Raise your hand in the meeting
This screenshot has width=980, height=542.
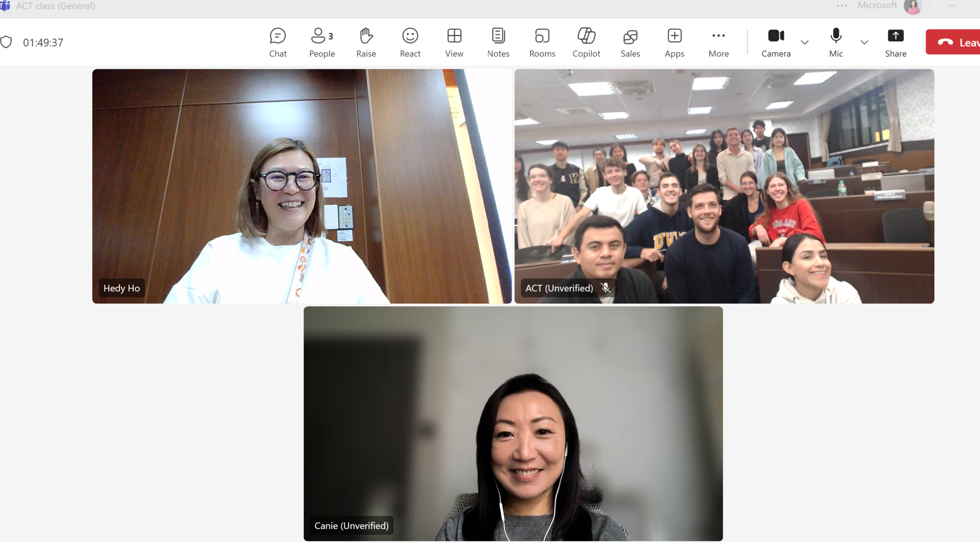366,42
